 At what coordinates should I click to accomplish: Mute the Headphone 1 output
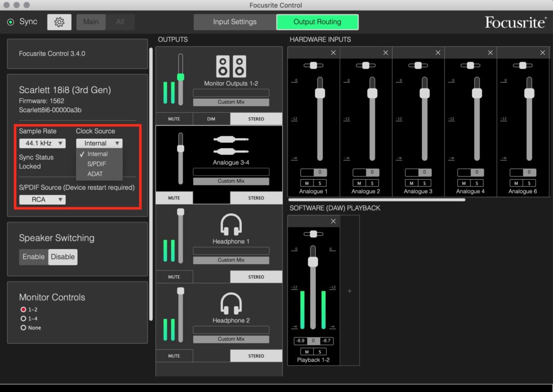[174, 277]
